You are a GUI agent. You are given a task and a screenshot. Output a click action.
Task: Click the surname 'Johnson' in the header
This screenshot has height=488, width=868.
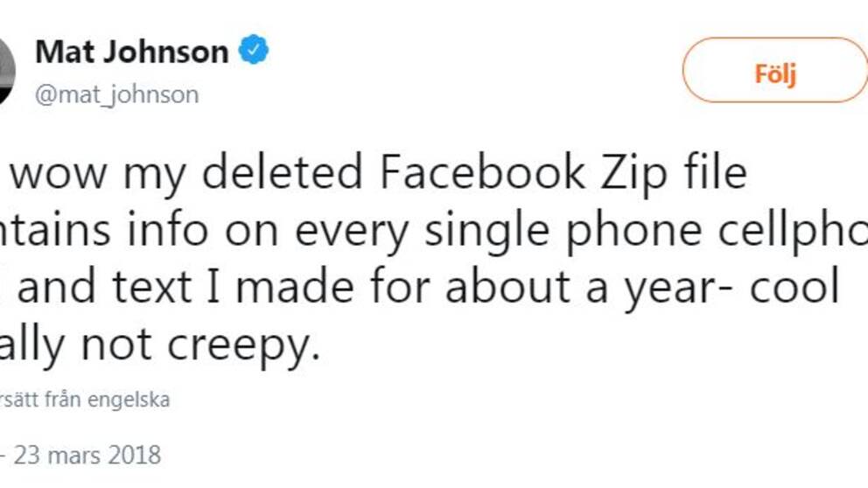[x=165, y=52]
